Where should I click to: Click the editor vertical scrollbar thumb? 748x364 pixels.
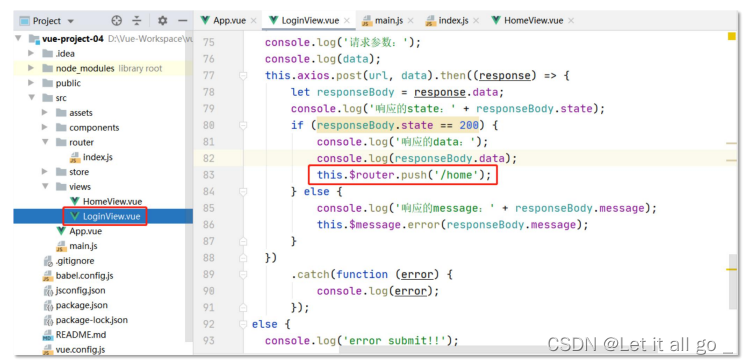click(x=733, y=281)
